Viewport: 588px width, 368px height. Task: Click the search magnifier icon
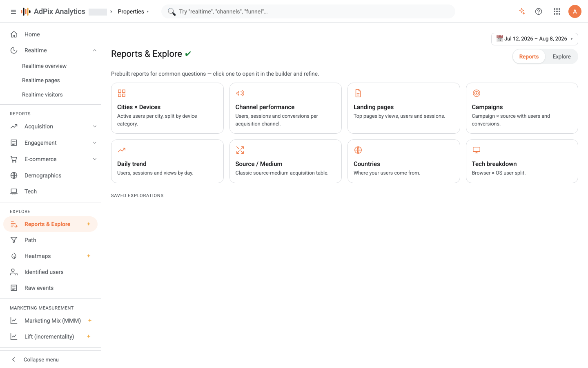click(171, 11)
